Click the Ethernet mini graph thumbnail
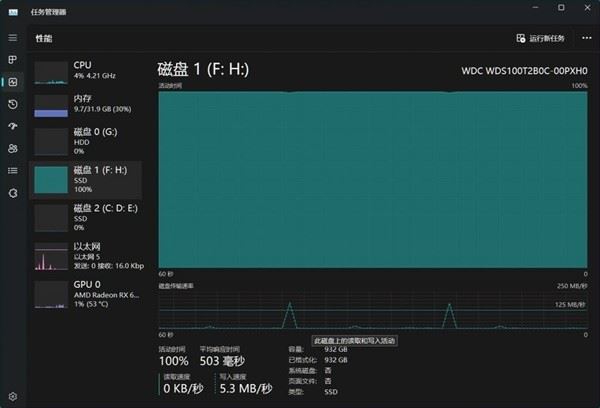600x408 pixels. (51, 256)
